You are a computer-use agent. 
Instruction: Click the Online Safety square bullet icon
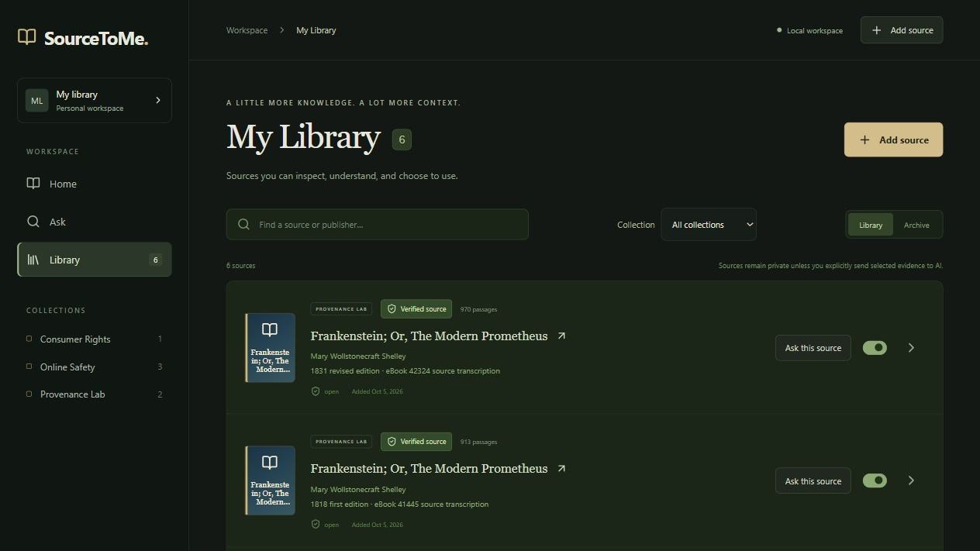29,367
